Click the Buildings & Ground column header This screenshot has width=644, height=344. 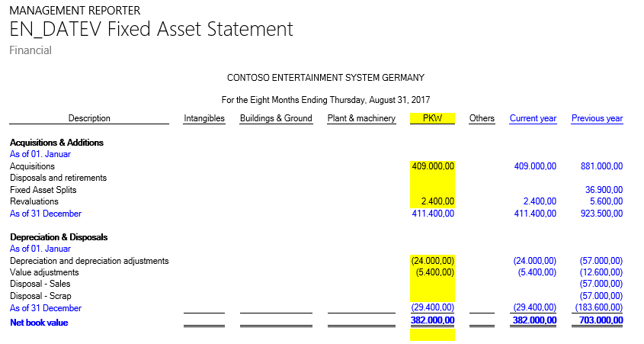[x=276, y=118]
